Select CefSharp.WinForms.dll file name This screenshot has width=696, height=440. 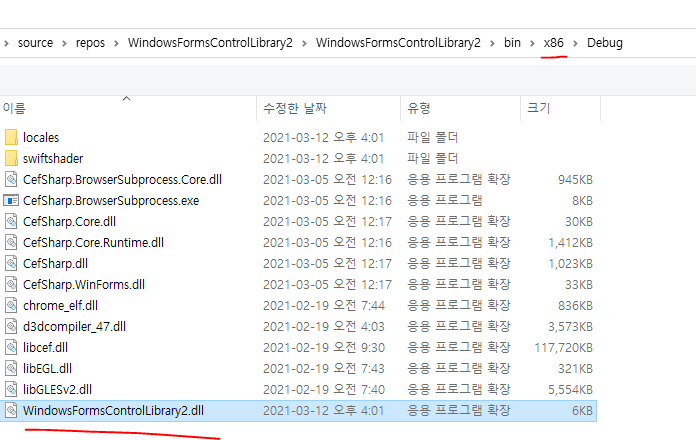pyautogui.click(x=84, y=285)
